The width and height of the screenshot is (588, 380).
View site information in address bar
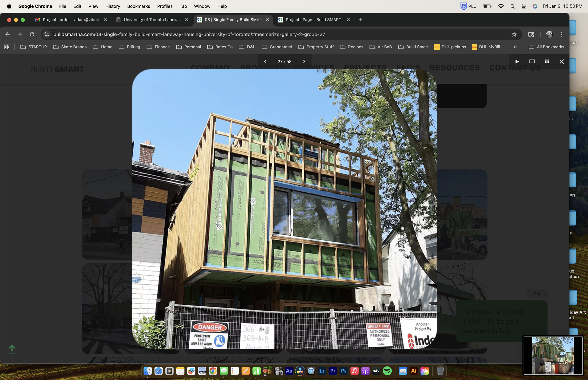point(47,34)
